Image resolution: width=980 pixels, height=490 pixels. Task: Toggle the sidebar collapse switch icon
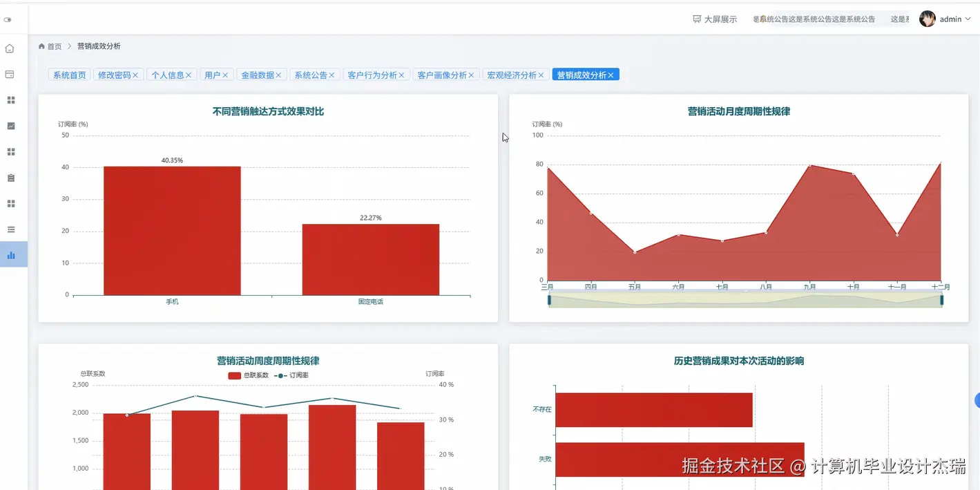click(8, 19)
